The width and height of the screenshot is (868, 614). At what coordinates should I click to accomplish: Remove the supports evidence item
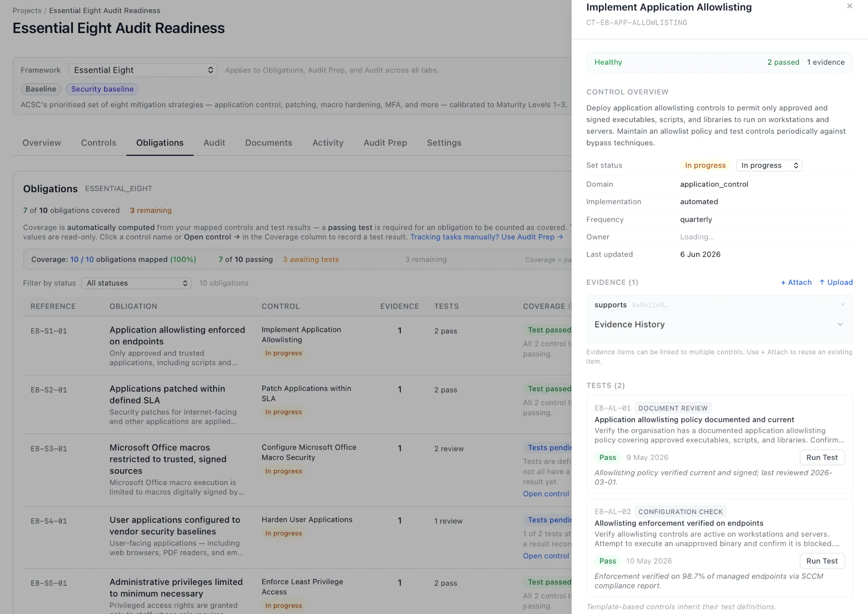[842, 305]
